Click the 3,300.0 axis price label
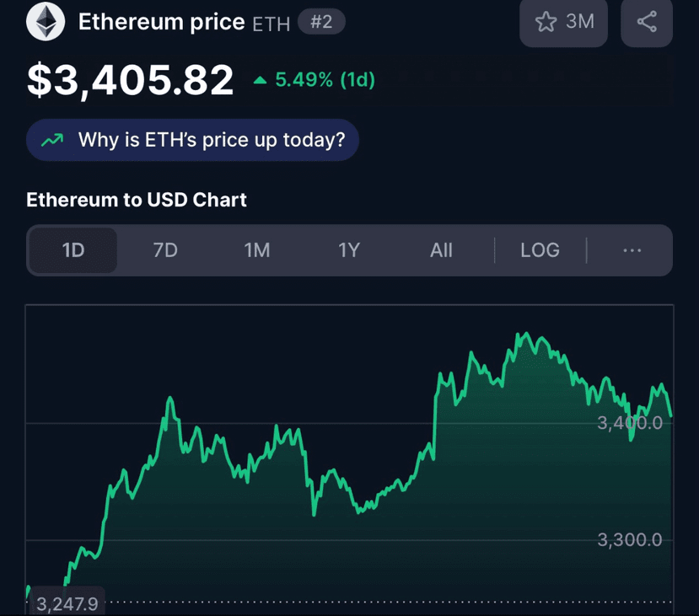699x616 pixels. point(630,539)
